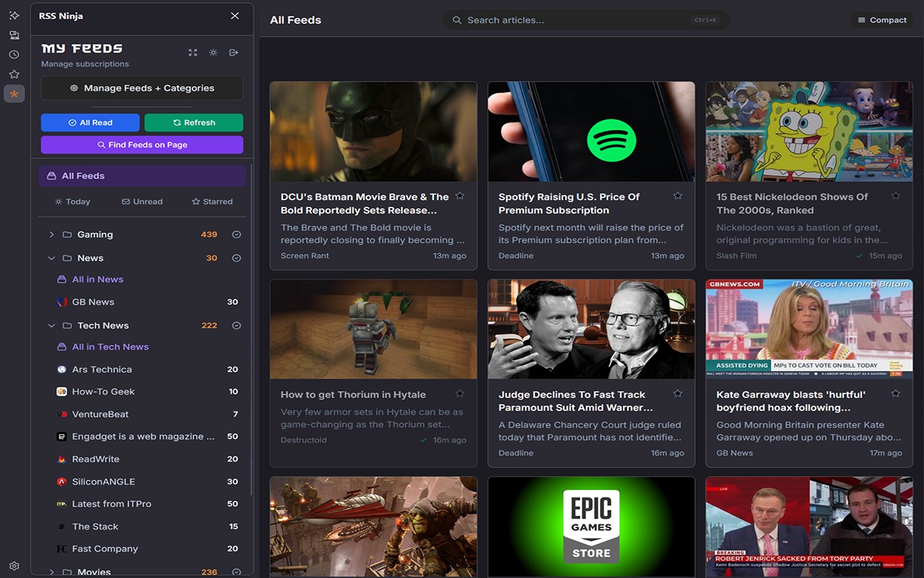Click the outlined star icon in left strip
The height and width of the screenshot is (578, 924).
(14, 74)
